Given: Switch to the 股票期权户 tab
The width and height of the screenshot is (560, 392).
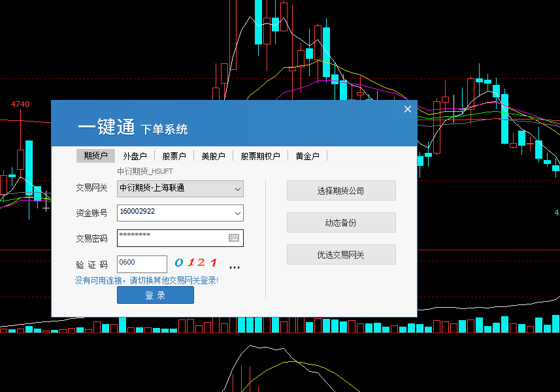Looking at the screenshot, I should coord(260,156).
